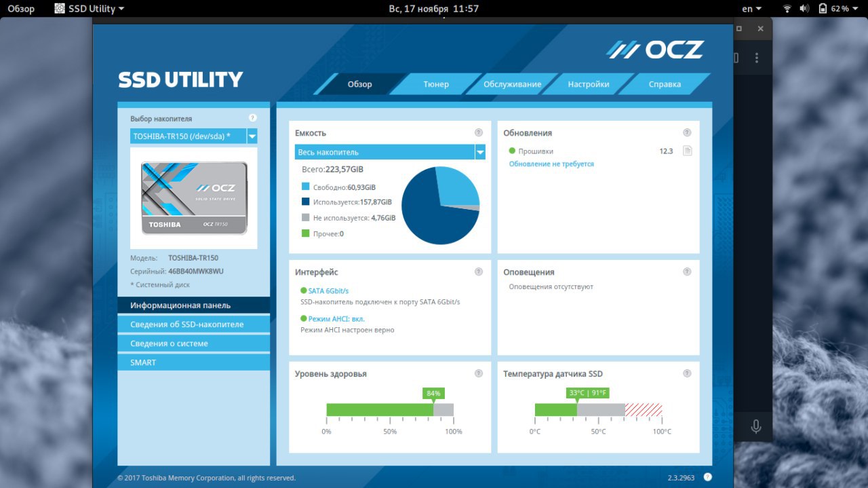
Task: Click the gray Не используется legend swatch
Action: [306, 218]
